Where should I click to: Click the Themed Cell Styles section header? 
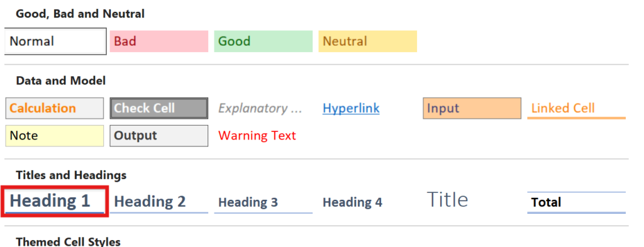(68, 241)
